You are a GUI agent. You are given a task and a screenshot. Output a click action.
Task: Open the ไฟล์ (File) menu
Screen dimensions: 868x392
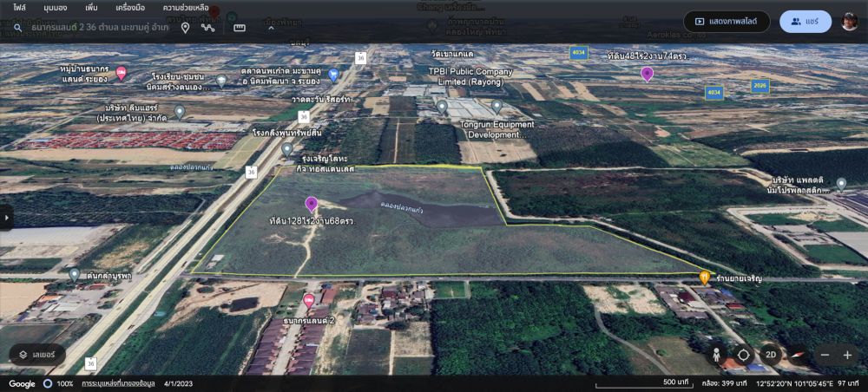click(19, 7)
